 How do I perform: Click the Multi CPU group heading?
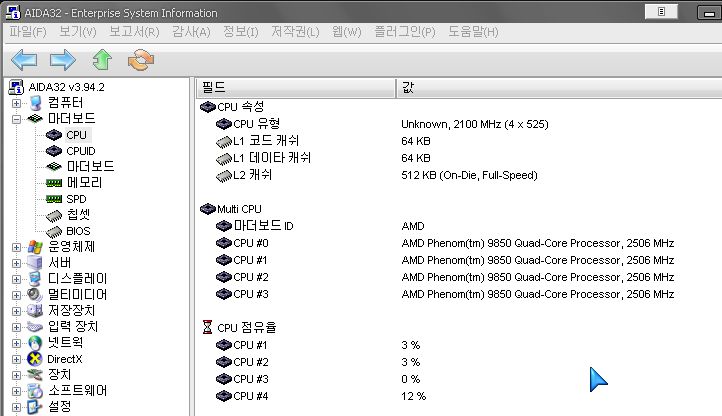pos(239,209)
